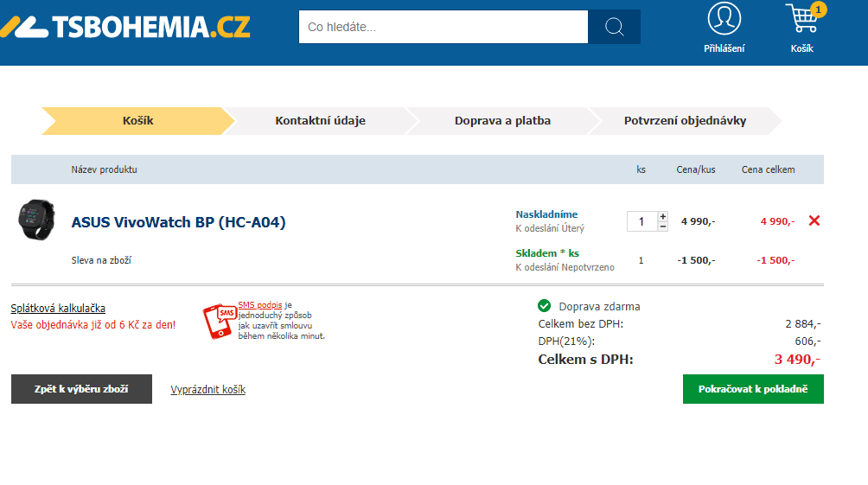The width and height of the screenshot is (868, 485).
Task: Click the red 3 490,- total price
Action: pyautogui.click(x=797, y=360)
